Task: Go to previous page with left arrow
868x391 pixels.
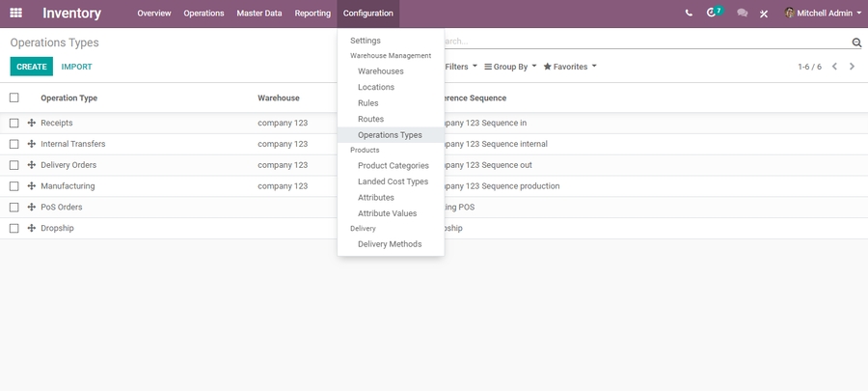Action: pyautogui.click(x=834, y=67)
